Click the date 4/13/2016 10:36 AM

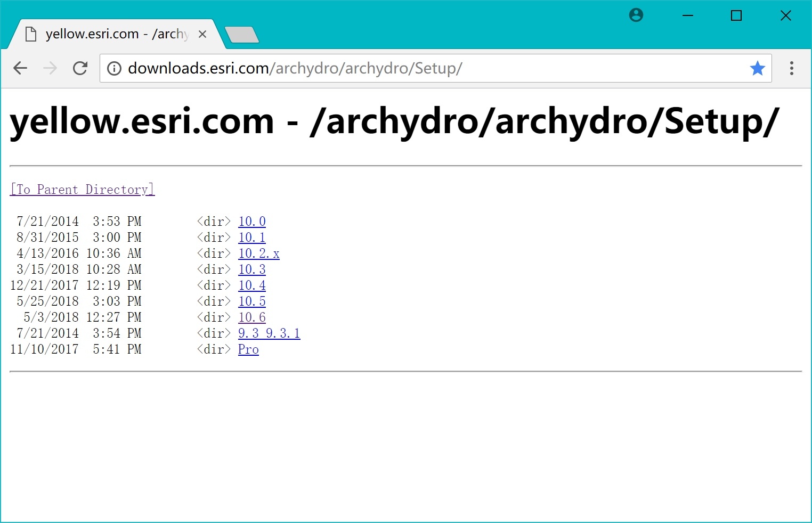tap(79, 253)
